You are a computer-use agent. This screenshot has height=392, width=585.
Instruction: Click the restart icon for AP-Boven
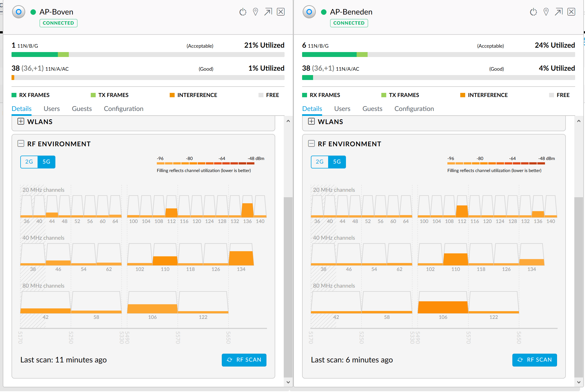pyautogui.click(x=243, y=12)
